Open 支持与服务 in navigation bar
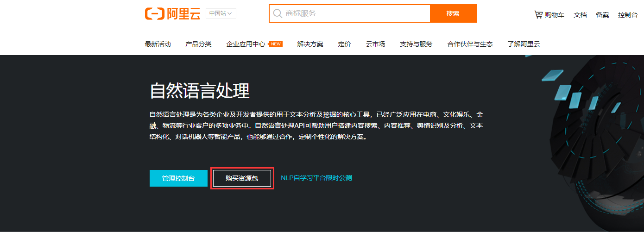644x232 pixels. [416, 44]
